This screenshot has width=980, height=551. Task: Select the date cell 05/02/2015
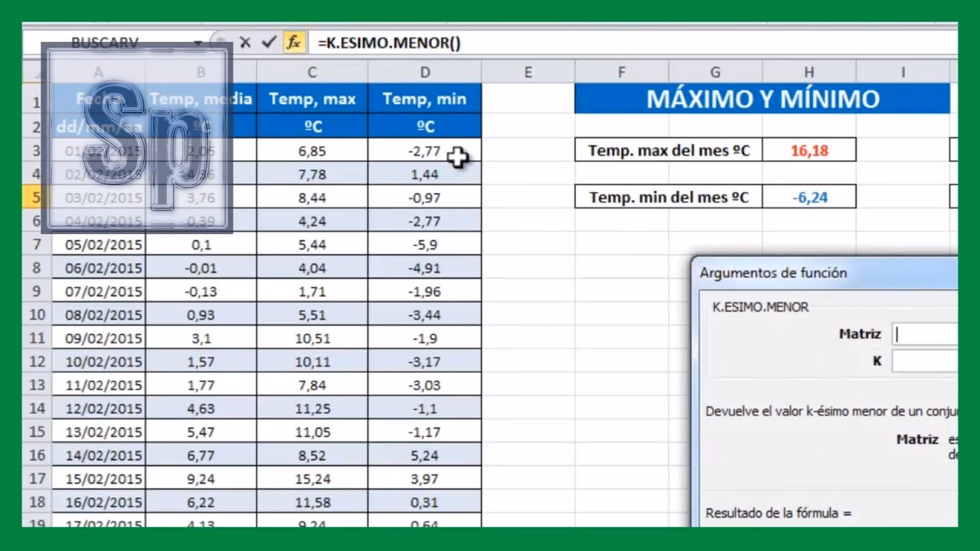(x=98, y=244)
